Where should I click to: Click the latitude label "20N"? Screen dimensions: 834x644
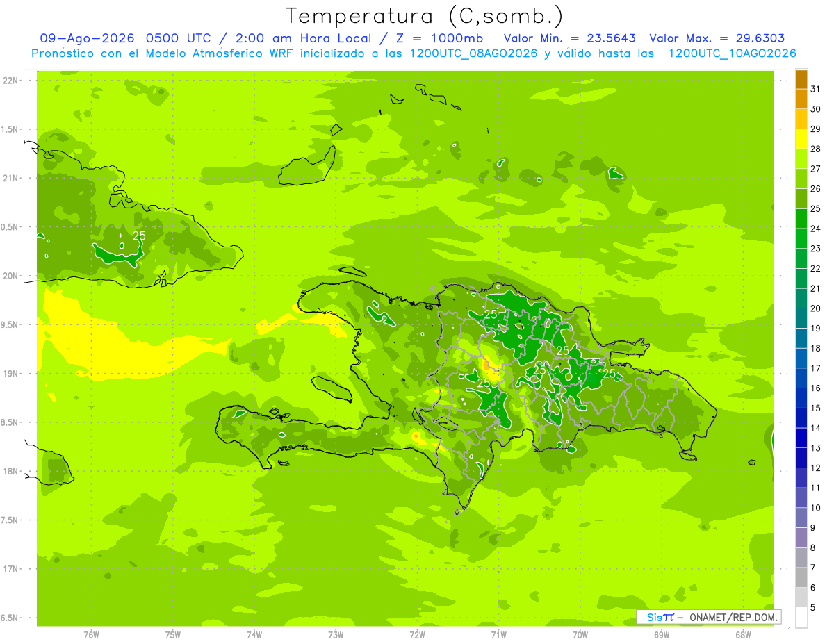click(11, 276)
